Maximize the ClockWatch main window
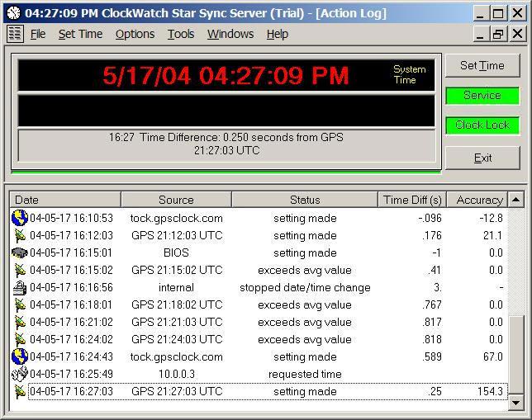This screenshot has height=420, width=532. coord(498,13)
